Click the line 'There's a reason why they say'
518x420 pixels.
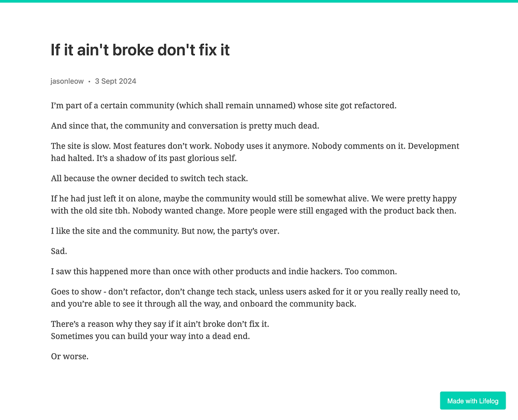pos(160,324)
